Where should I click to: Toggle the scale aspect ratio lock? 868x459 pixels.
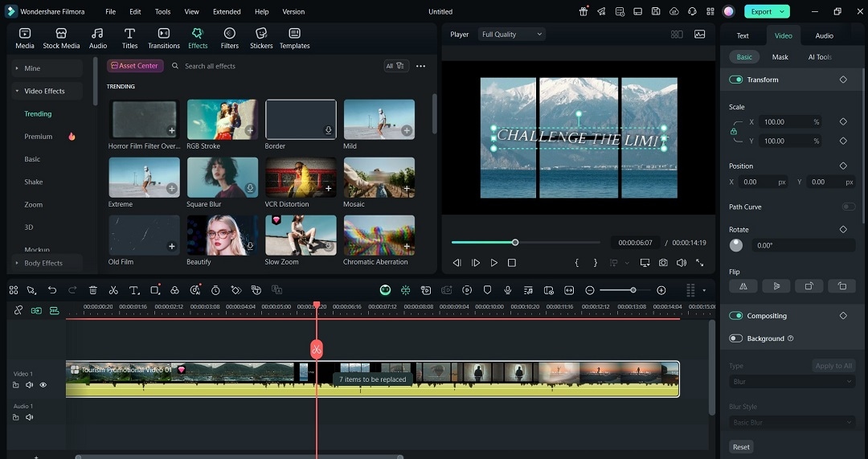[x=734, y=131]
